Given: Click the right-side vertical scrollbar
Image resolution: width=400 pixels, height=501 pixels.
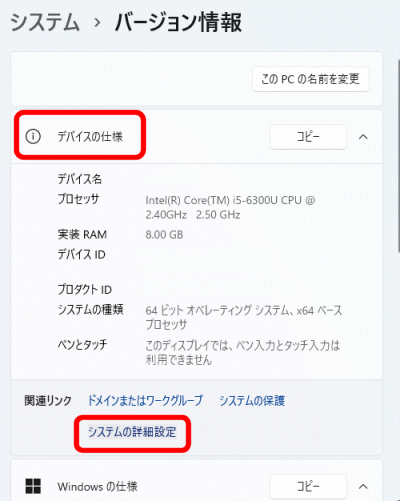Looking at the screenshot, I should [398, 156].
